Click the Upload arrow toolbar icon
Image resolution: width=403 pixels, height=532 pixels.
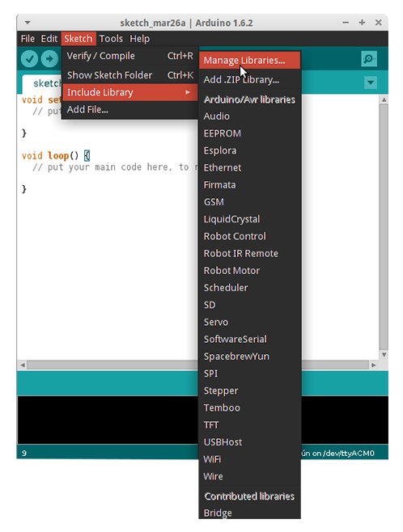49,59
